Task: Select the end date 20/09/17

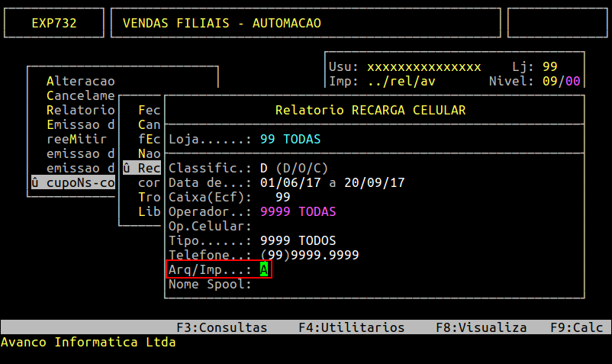Action: 374,182
